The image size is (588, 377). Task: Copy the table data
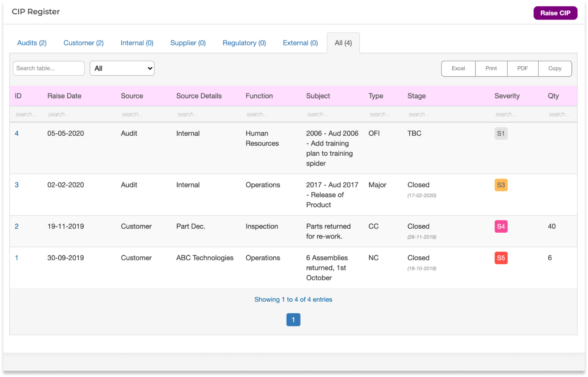[x=555, y=69]
